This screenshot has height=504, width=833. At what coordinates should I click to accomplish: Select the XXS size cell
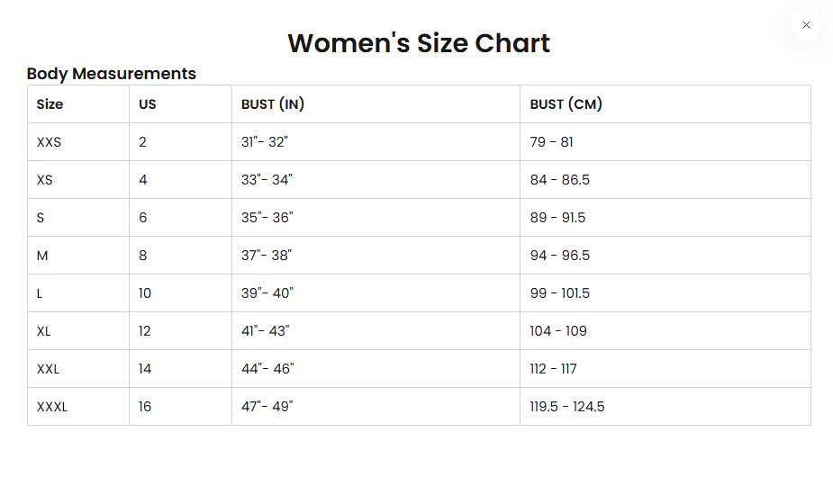49,142
